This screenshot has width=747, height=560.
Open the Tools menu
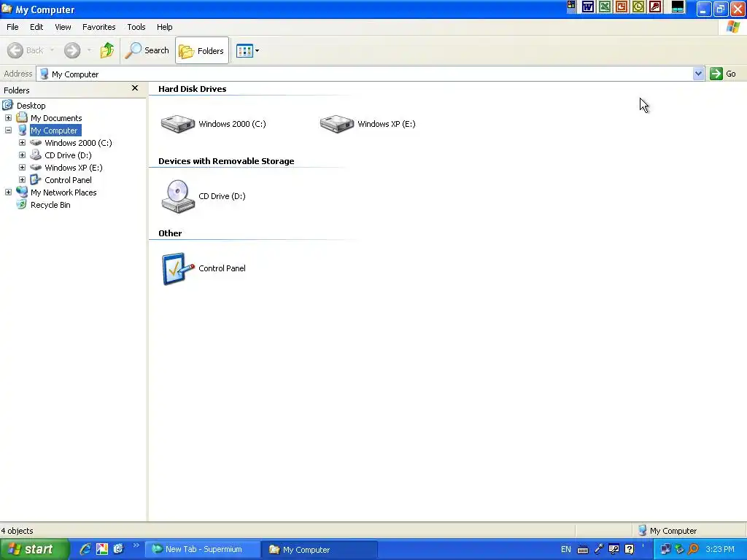pyautogui.click(x=136, y=27)
